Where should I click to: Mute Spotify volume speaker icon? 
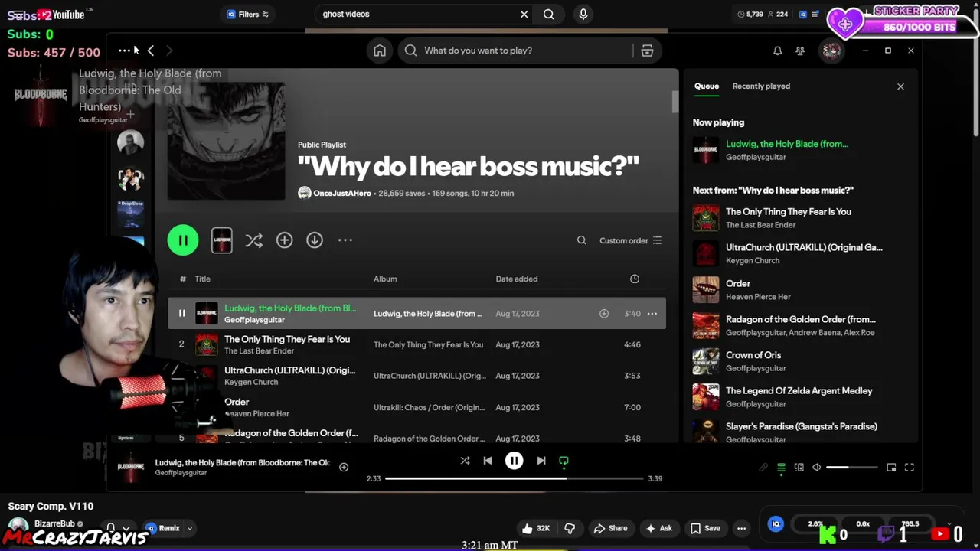[x=816, y=468]
